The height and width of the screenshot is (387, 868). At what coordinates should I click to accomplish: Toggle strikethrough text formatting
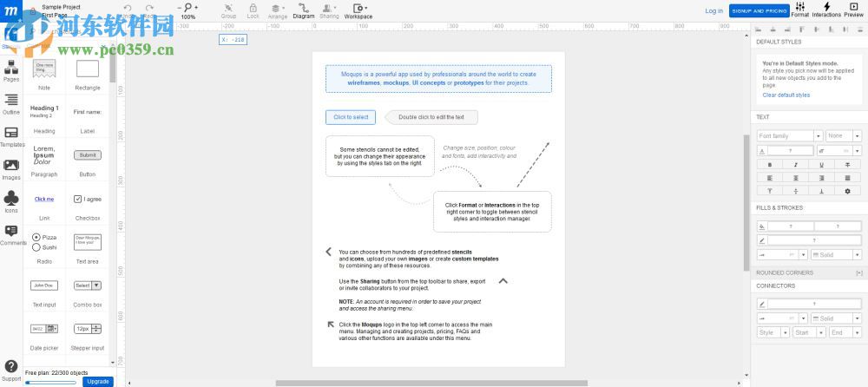point(847,165)
